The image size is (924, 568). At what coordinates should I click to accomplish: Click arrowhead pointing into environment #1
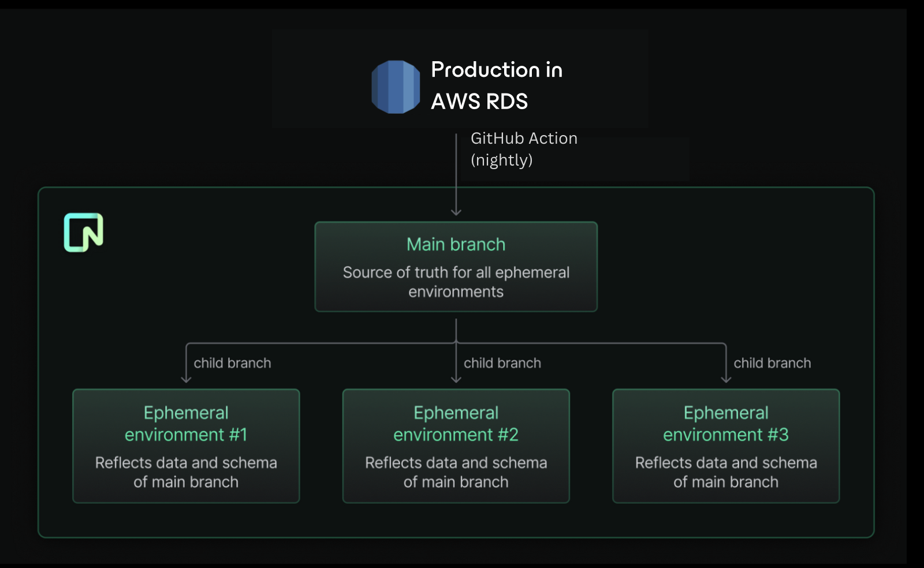coord(186,379)
